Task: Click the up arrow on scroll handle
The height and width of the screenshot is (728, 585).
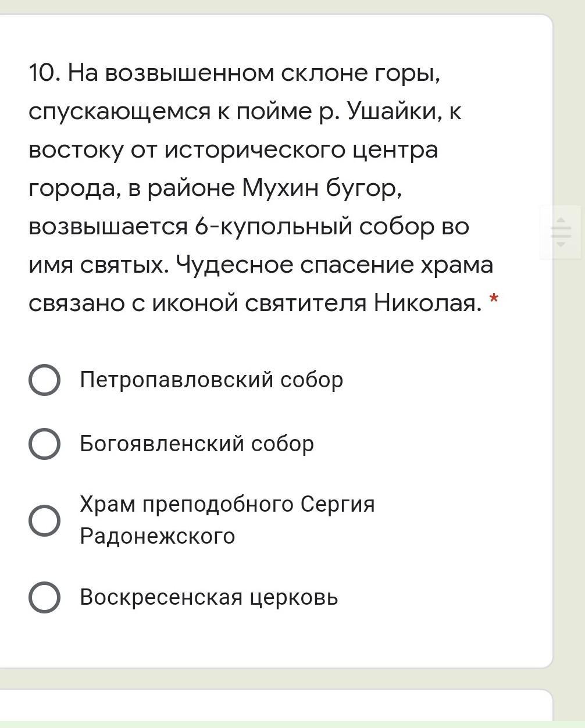Action: click(x=561, y=220)
